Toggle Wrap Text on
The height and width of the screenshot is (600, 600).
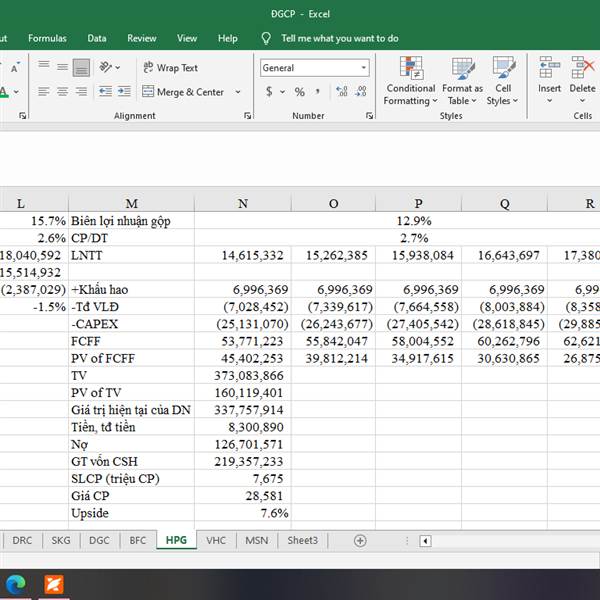[169, 68]
